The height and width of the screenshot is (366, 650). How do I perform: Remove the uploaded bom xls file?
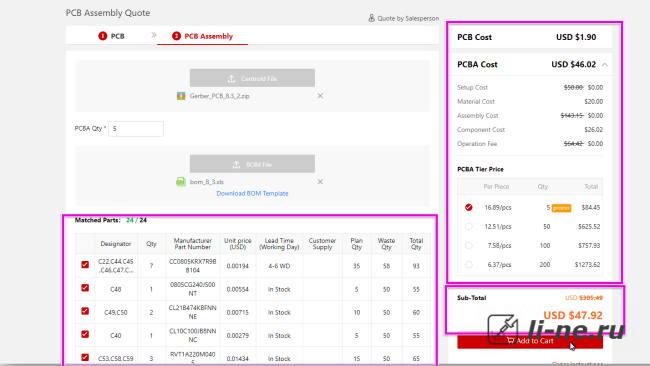[320, 182]
